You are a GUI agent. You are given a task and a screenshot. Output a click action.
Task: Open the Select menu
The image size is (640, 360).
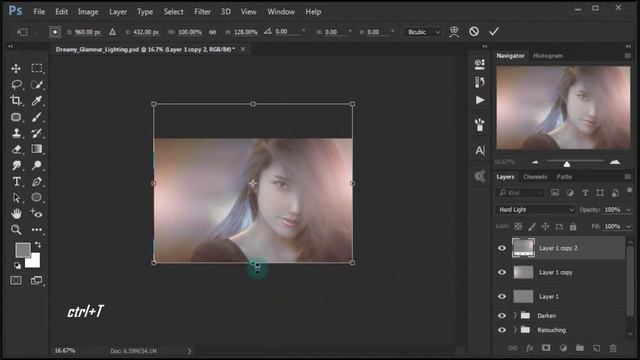pyautogui.click(x=173, y=12)
